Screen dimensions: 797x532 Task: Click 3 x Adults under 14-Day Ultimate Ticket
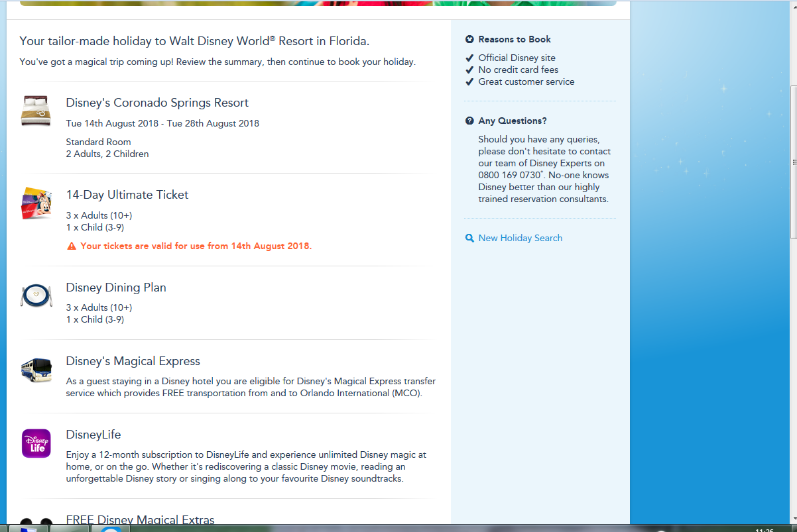[x=99, y=215]
